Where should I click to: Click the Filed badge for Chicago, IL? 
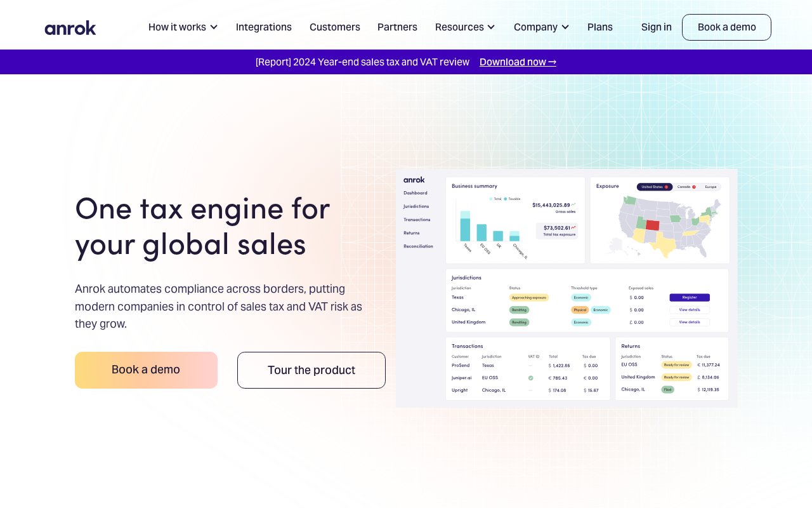coord(667,389)
